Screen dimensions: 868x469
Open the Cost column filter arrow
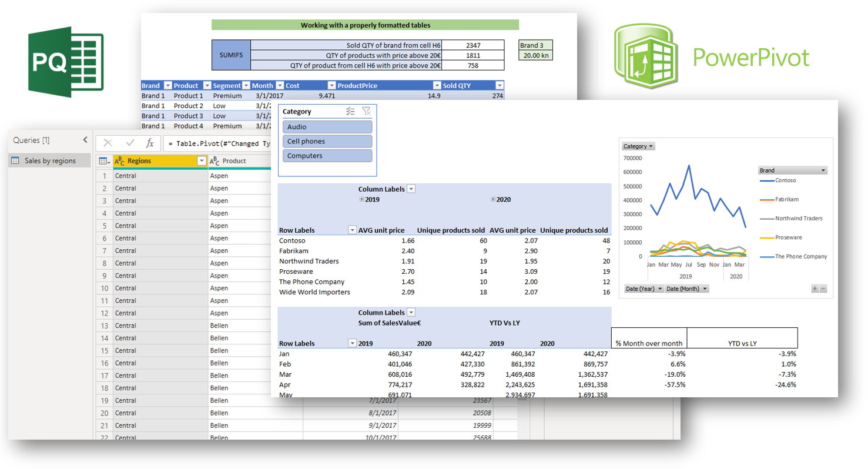331,86
